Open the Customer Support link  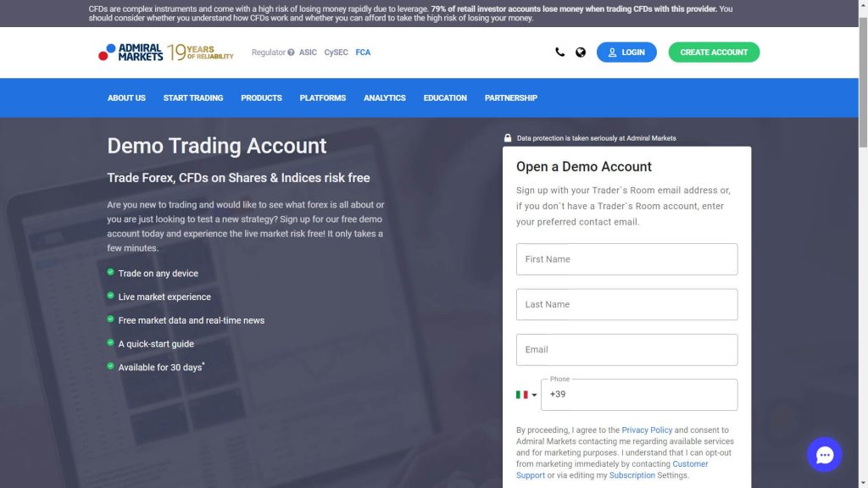612,469
